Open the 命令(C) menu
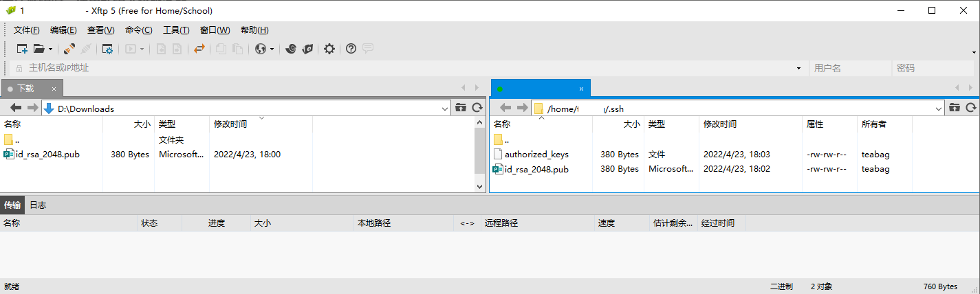Viewport: 980px width, 294px height. pyautogui.click(x=139, y=30)
